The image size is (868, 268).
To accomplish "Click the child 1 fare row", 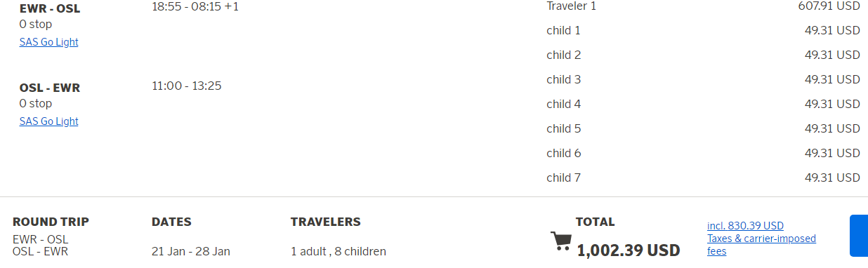I will (703, 31).
